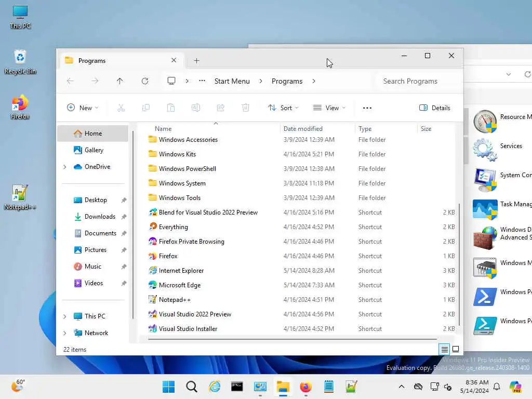Open the New dropdown menu
The width and height of the screenshot is (532, 399).
click(83, 108)
